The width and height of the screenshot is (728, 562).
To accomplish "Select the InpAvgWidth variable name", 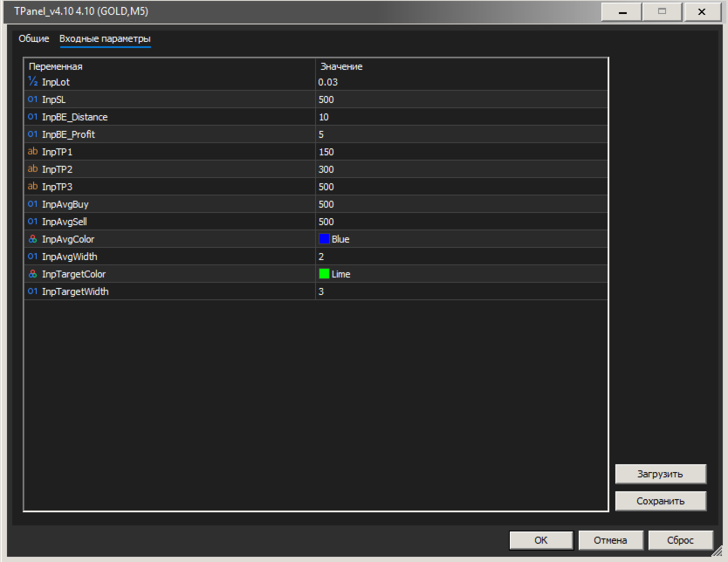I will (70, 257).
